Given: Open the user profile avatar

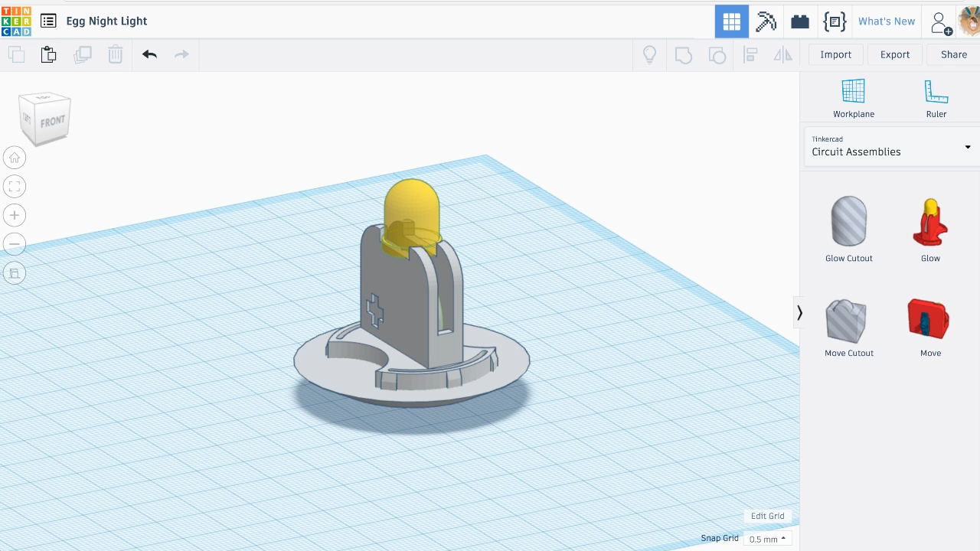Looking at the screenshot, I should pos(969,21).
